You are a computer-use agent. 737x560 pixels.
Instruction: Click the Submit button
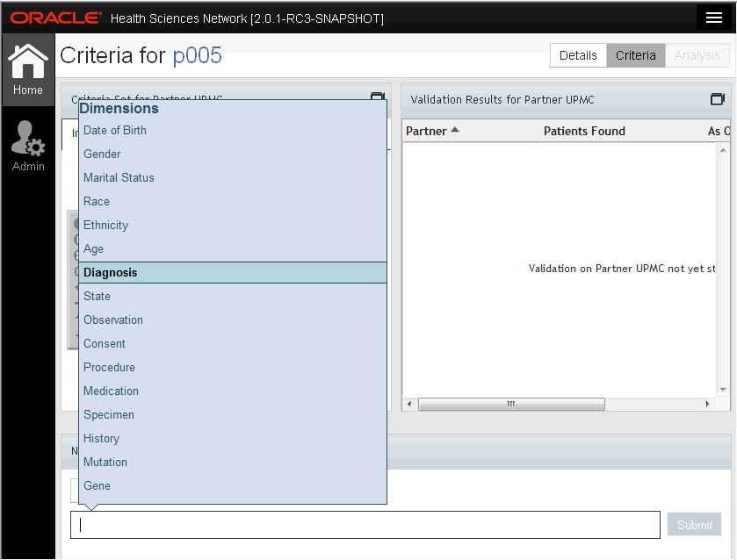tap(694, 525)
